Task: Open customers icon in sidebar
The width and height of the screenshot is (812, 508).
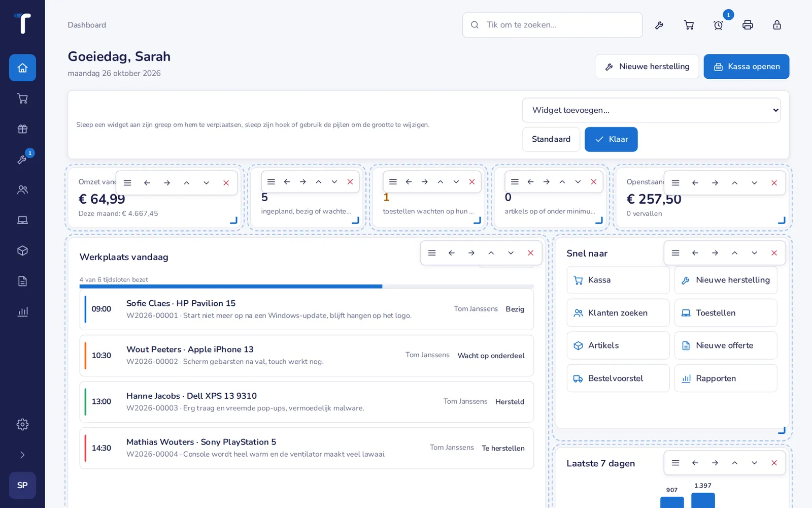Action: [22, 189]
